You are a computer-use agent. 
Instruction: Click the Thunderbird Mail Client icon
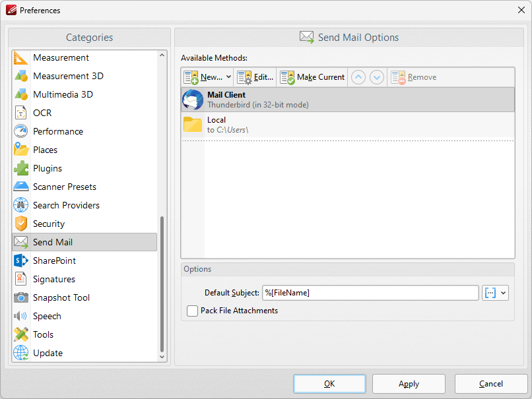[192, 100]
